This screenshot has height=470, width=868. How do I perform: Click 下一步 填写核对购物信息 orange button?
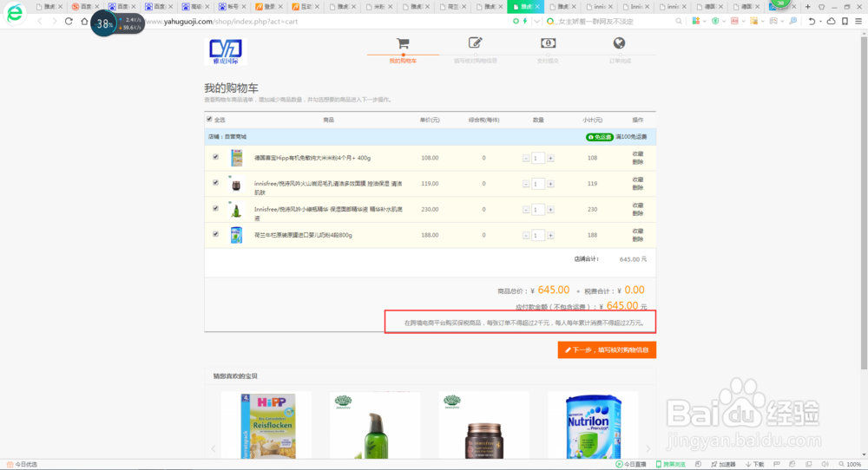[607, 350]
